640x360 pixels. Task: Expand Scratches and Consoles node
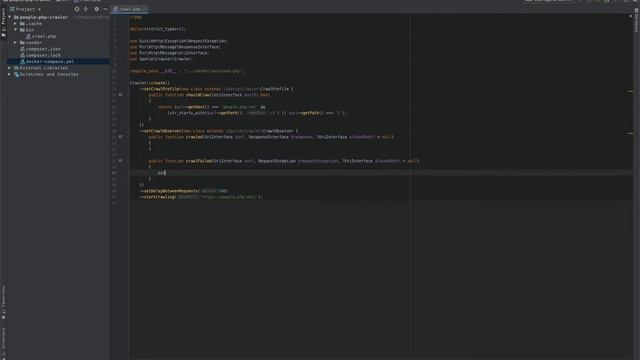pyautogui.click(x=10, y=74)
